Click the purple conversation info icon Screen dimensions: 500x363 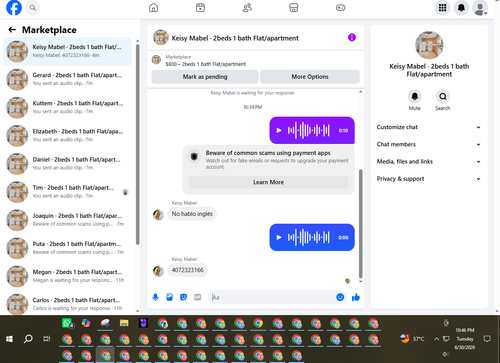[352, 37]
